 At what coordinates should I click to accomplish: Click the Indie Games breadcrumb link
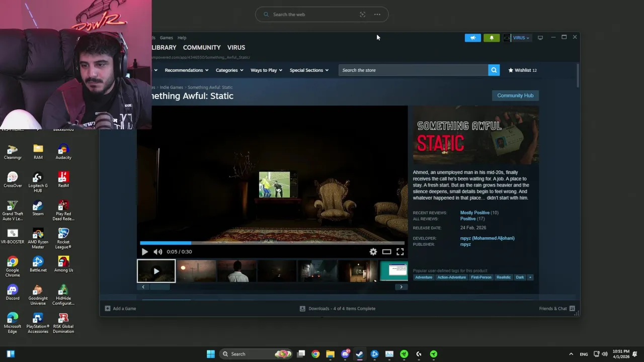pyautogui.click(x=172, y=87)
